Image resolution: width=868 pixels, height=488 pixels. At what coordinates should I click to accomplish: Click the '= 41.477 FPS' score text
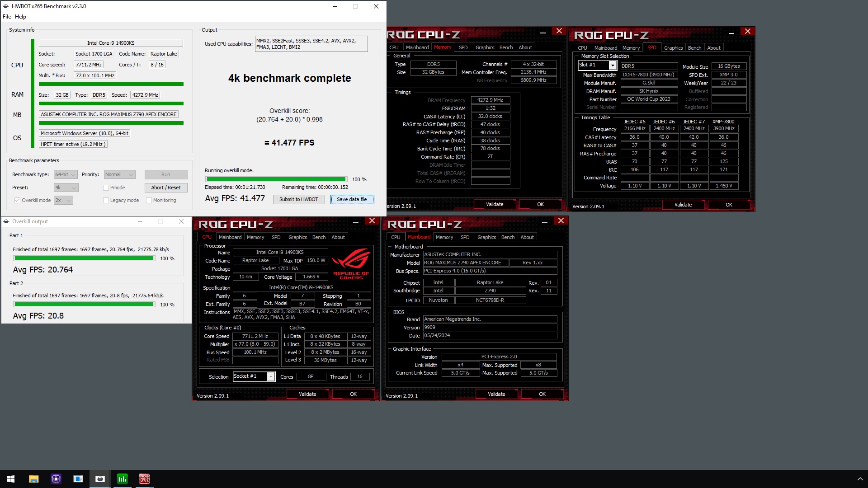tap(289, 143)
